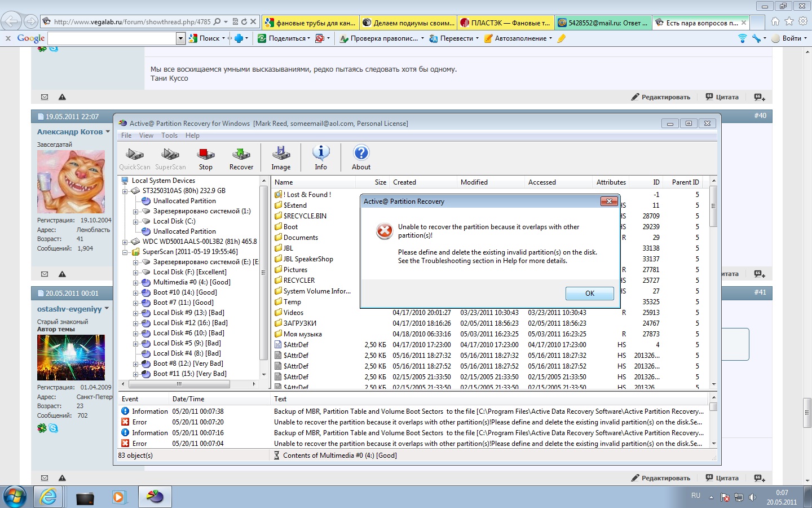Open the #41 post permalink
Screen dimensions: 812x508
[760, 292]
